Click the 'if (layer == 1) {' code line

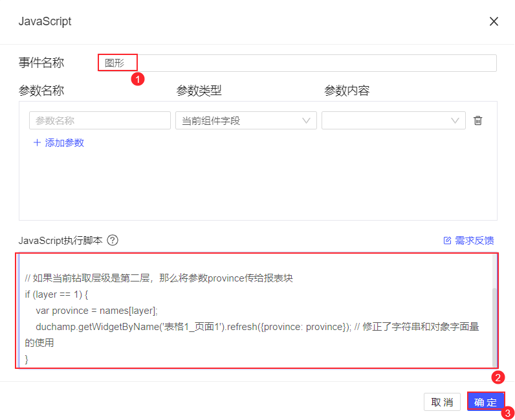(56, 294)
